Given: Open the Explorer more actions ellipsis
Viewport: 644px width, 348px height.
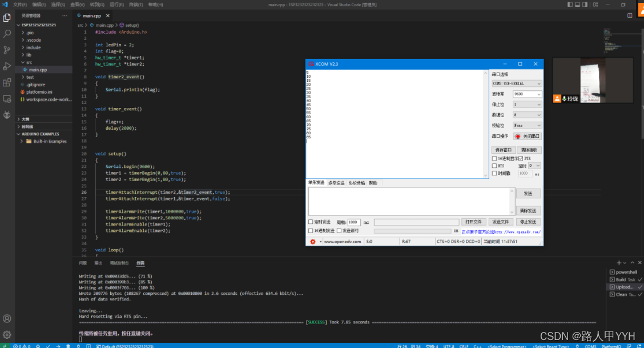Looking at the screenshot, I should [x=65, y=15].
